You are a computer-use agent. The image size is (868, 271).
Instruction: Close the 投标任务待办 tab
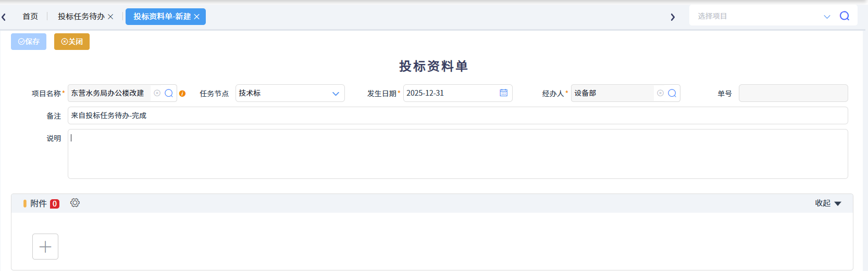coord(110,17)
